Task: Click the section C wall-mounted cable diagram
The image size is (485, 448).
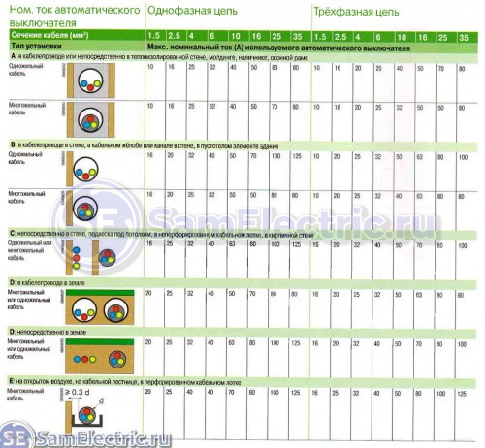Action: [91, 257]
